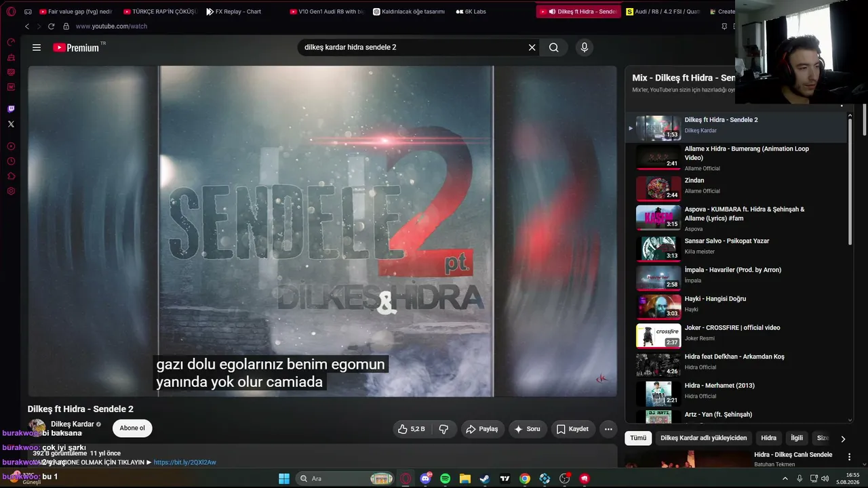Play Aspova - KUMBARA from the mix

[x=736, y=218]
